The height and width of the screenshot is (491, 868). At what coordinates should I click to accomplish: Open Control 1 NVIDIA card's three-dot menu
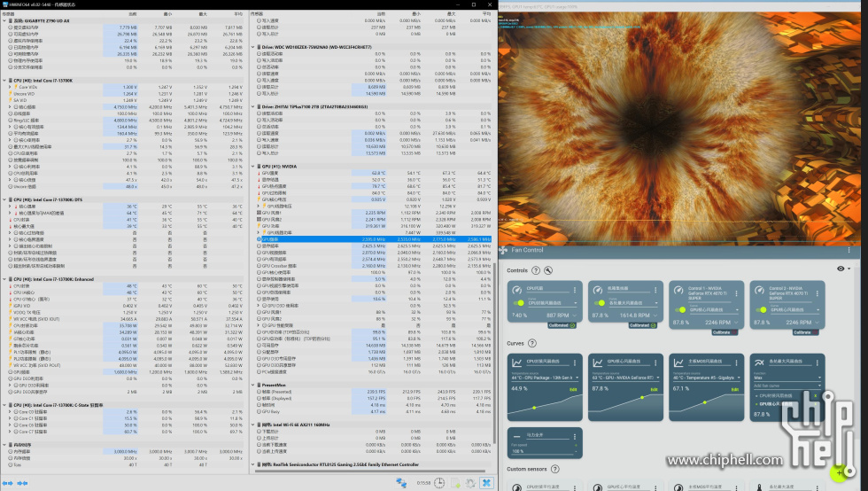point(736,292)
